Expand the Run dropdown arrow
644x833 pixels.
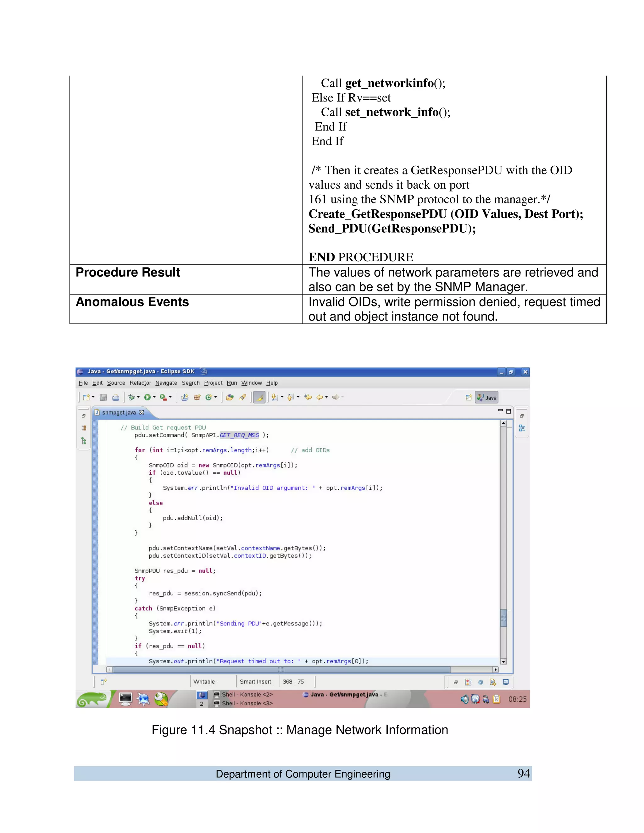(154, 397)
